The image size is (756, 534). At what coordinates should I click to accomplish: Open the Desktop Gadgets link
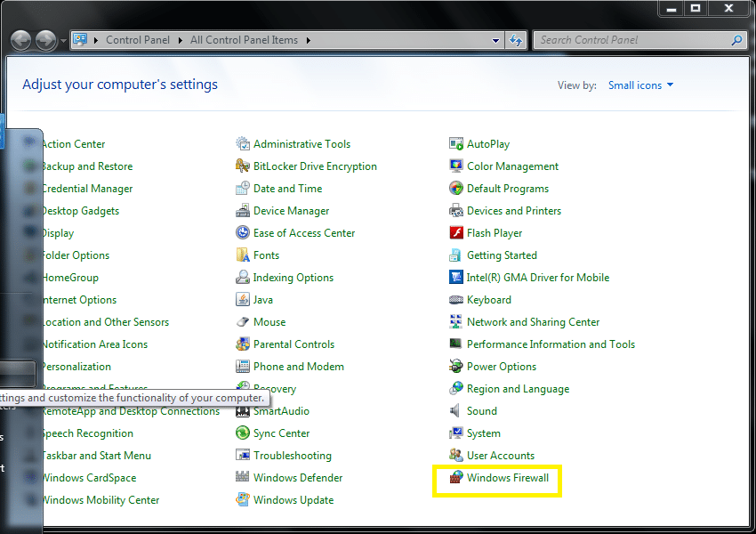pyautogui.click(x=81, y=210)
